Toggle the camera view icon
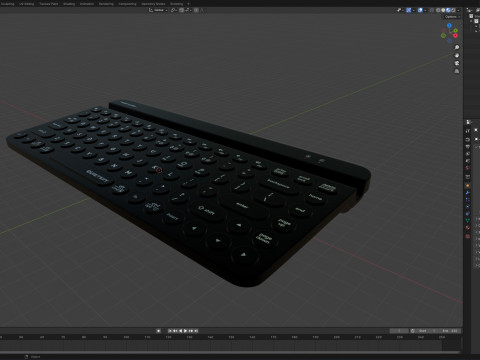Screen dimensions: 480x360 pyautogui.click(x=457, y=63)
